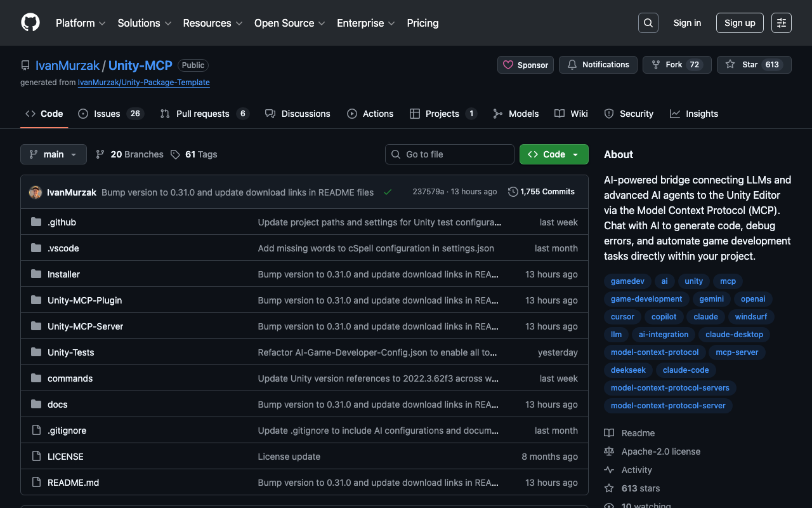Image resolution: width=812 pixels, height=508 pixels.
Task: Open the commit history of 1,755 commits
Action: click(x=541, y=192)
